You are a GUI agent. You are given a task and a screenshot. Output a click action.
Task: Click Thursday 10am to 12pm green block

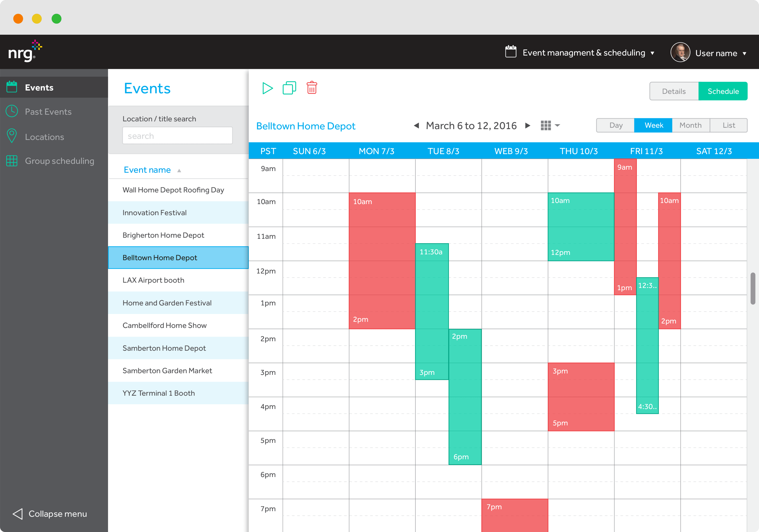(x=581, y=227)
